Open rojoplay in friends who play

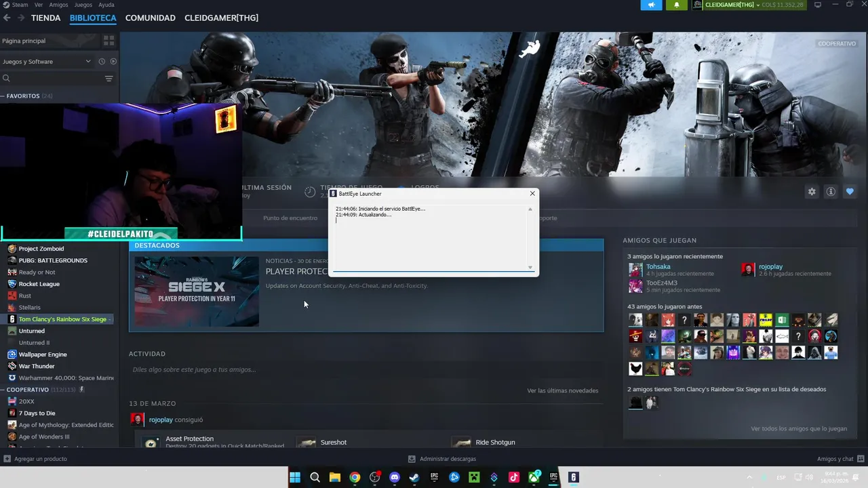(x=770, y=266)
